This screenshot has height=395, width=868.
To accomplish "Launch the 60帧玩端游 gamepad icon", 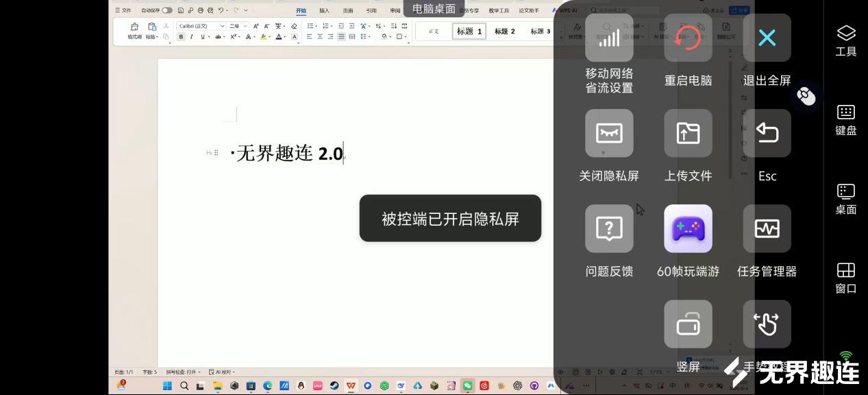I will 688,228.
